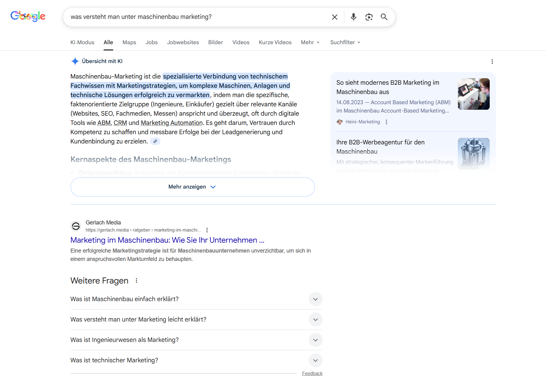Start voice search with microphone icon
The width and height of the screenshot is (546, 392).
[x=353, y=17]
